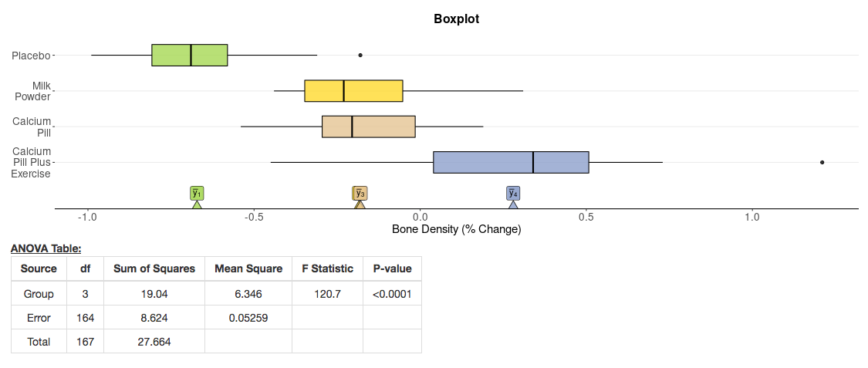This screenshot has width=868, height=368.
Task: Click the green ȳ1 mean marker
Action: [x=197, y=193]
